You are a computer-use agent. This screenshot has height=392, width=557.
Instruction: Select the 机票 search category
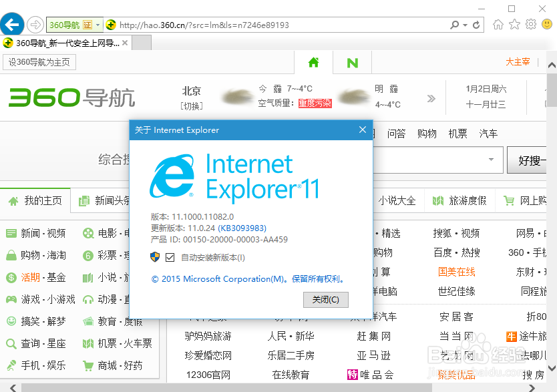(x=457, y=134)
